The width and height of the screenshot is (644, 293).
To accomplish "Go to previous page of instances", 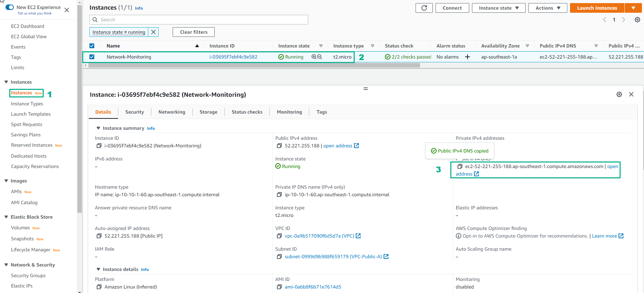I will pos(604,20).
